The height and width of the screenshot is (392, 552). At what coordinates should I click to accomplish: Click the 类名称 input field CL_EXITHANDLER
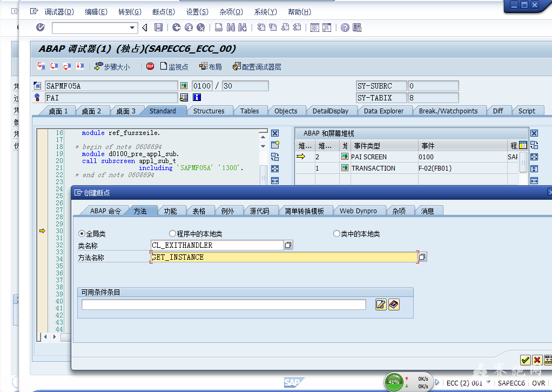pos(217,245)
